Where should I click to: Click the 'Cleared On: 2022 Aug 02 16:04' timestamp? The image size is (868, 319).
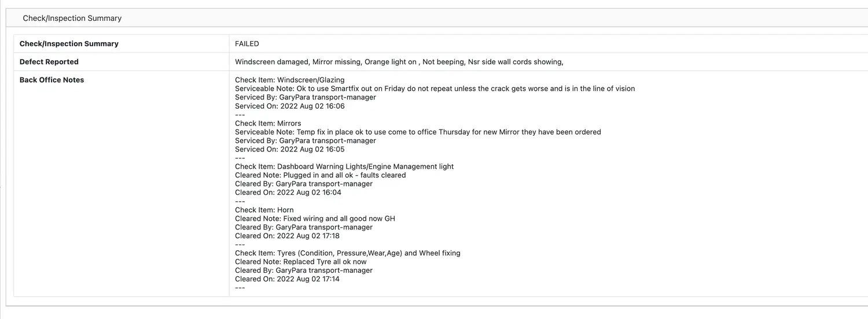point(288,192)
